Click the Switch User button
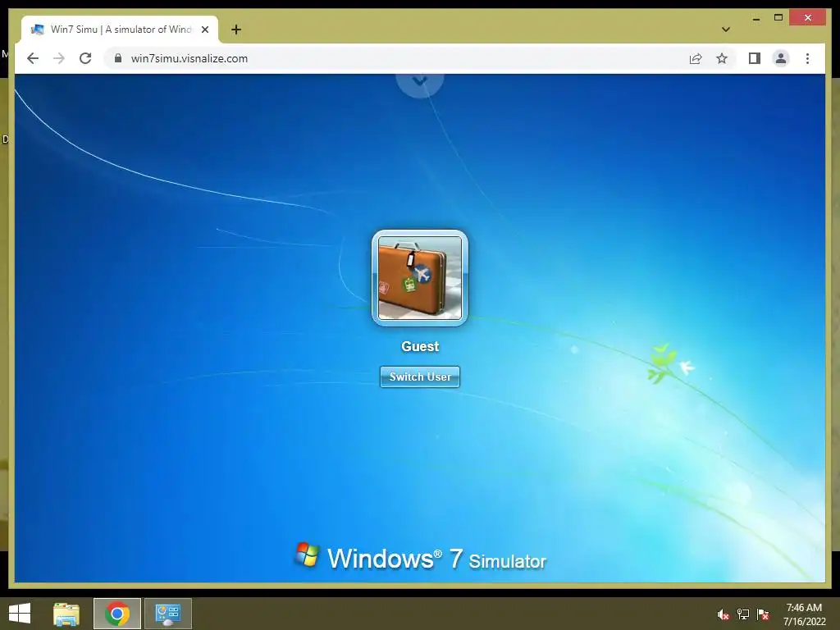This screenshot has height=630, width=840. (x=419, y=377)
